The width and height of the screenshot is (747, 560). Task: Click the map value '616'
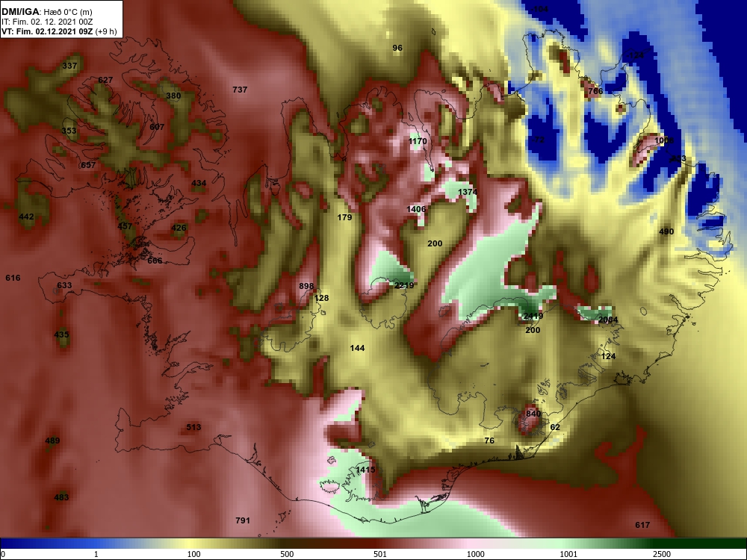pyautogui.click(x=13, y=278)
